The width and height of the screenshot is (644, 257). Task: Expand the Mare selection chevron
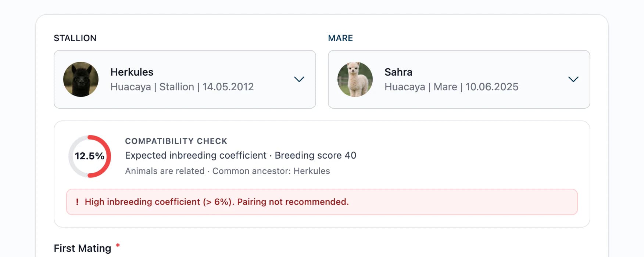coord(573,79)
